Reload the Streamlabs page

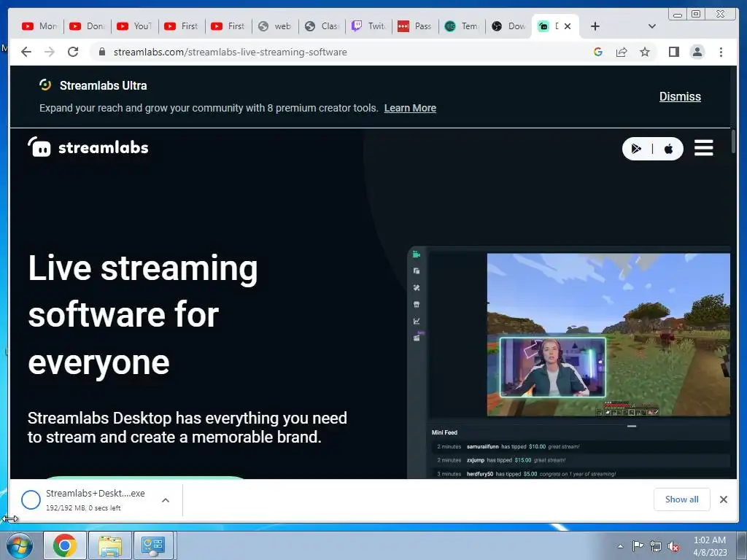pyautogui.click(x=73, y=52)
